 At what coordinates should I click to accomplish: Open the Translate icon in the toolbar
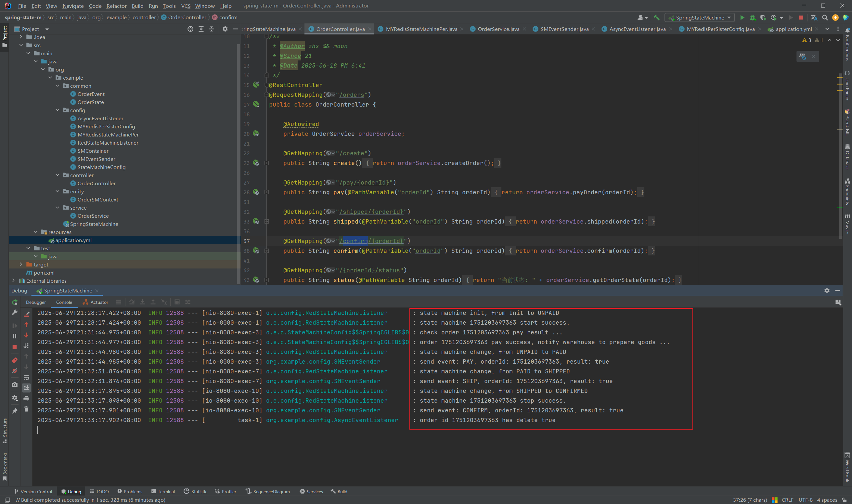(x=814, y=18)
